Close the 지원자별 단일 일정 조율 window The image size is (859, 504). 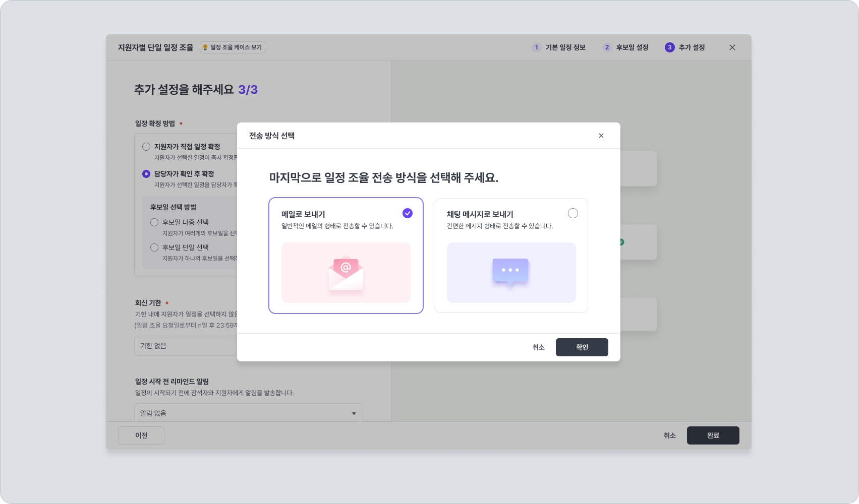(x=732, y=47)
